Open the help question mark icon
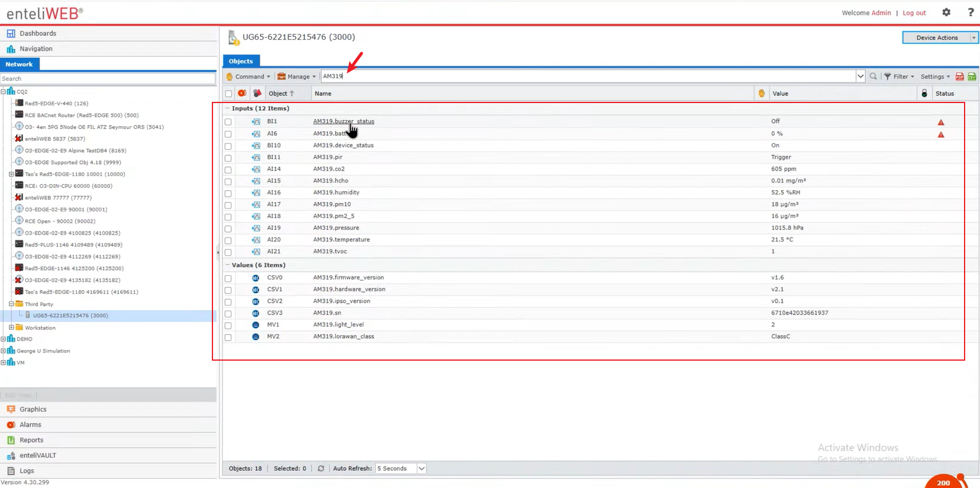980x488 pixels. 971,12
